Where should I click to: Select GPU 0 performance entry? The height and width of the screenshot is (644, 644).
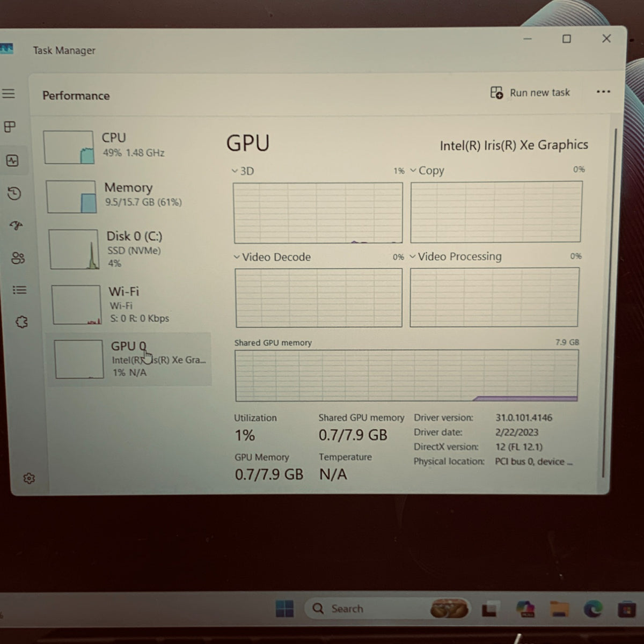coord(130,359)
